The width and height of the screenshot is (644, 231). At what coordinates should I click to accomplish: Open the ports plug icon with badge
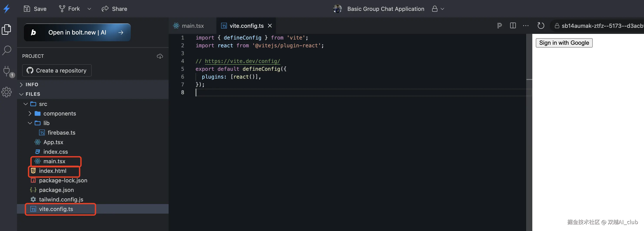point(8,72)
